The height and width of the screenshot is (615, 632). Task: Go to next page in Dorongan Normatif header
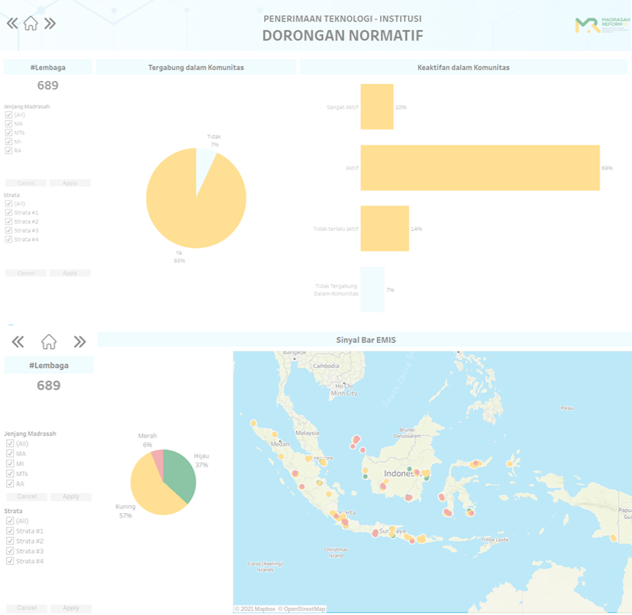(50, 23)
